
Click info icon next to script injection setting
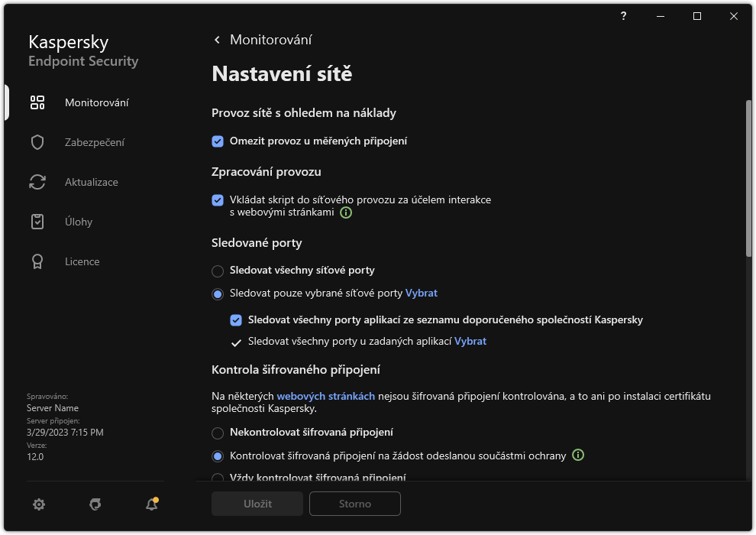click(345, 212)
